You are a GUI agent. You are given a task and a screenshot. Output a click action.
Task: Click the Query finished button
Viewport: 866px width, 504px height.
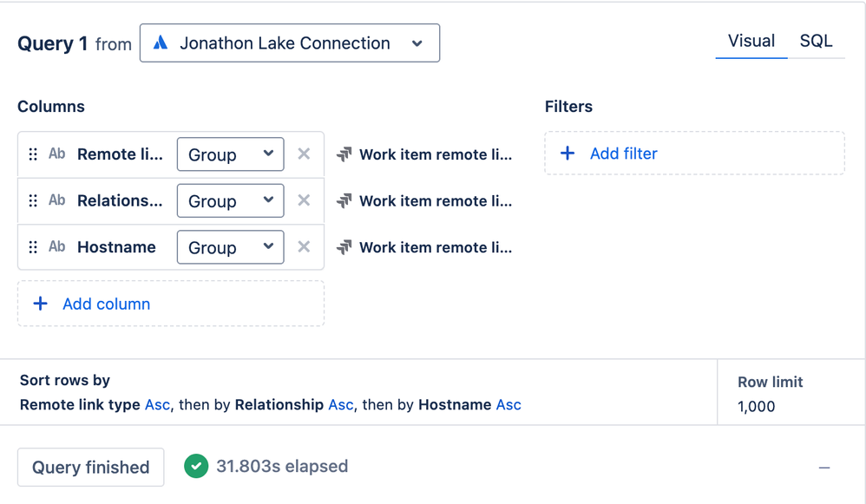(90, 467)
